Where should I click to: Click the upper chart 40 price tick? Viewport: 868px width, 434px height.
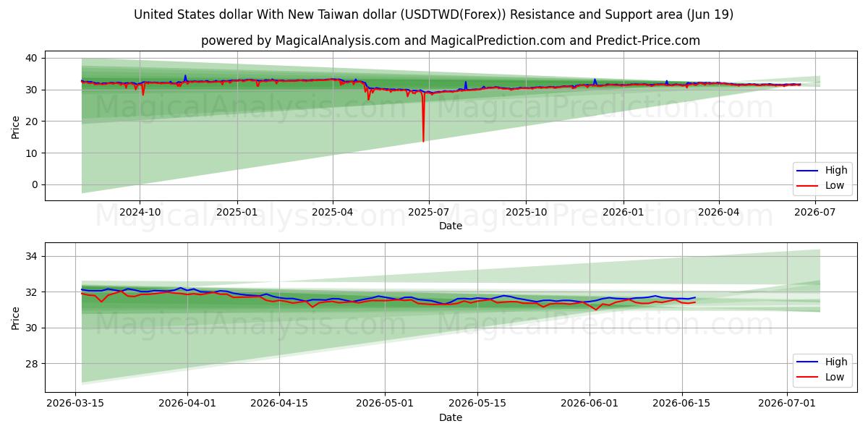(x=33, y=57)
